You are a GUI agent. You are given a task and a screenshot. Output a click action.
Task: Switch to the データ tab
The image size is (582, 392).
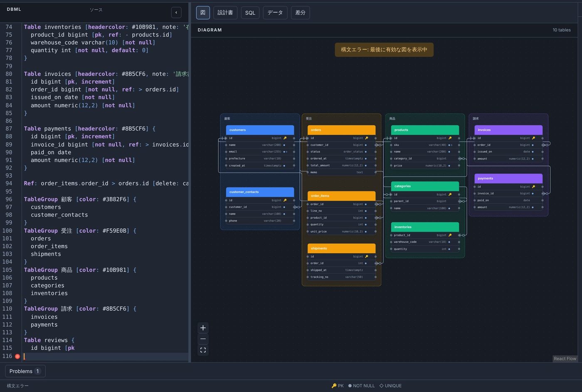coord(275,12)
